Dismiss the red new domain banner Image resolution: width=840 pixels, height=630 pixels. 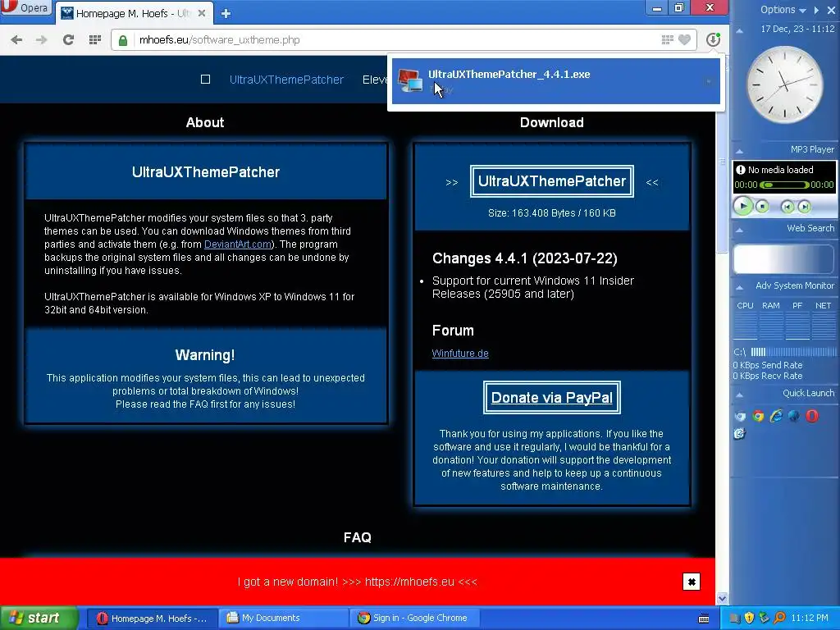click(x=692, y=582)
